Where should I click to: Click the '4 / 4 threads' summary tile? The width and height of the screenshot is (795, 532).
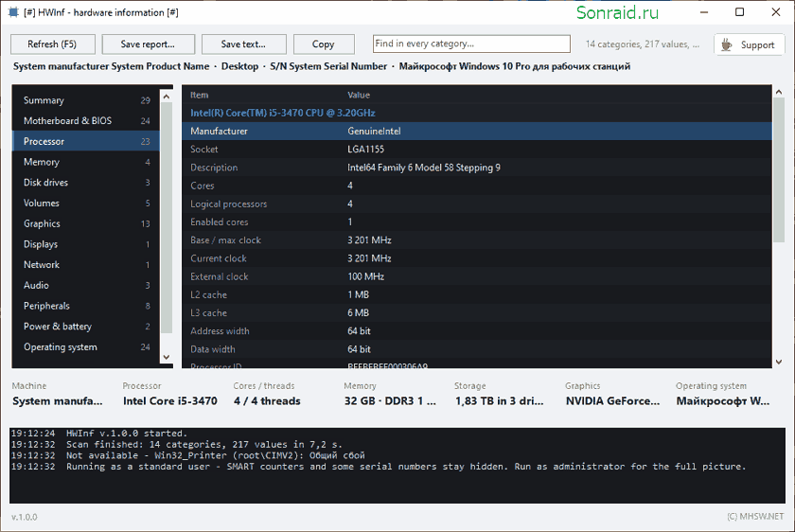tap(267, 394)
